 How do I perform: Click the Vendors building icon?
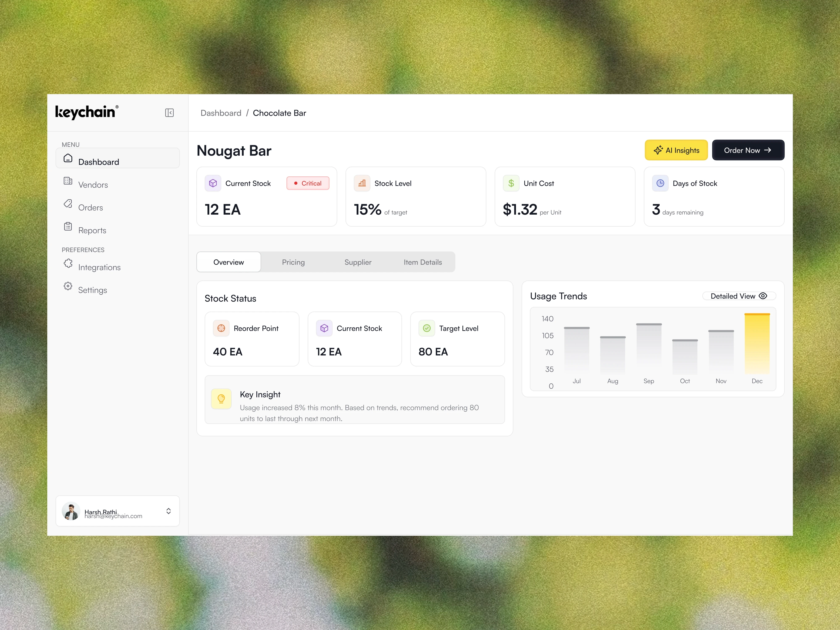point(68,181)
